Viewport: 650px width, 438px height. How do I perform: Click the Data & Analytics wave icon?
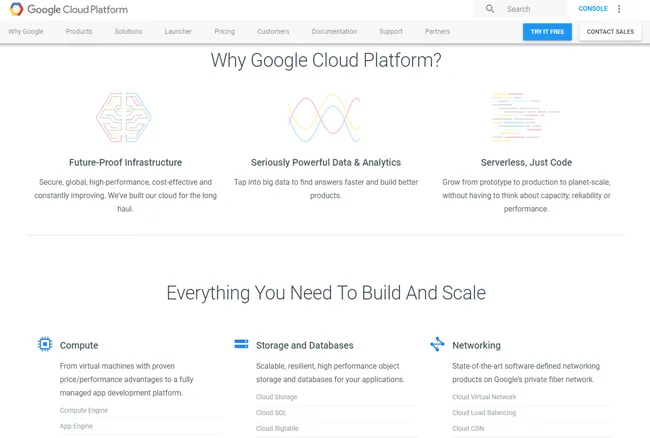tap(324, 119)
